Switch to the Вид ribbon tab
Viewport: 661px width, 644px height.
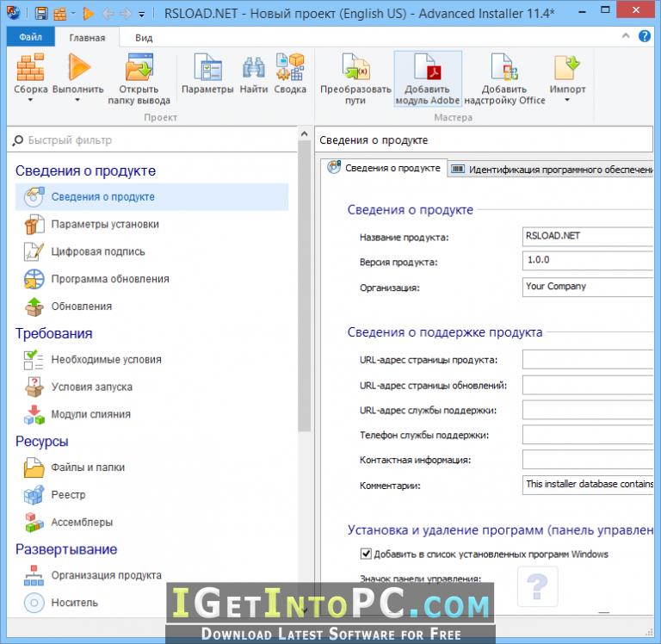tap(144, 38)
